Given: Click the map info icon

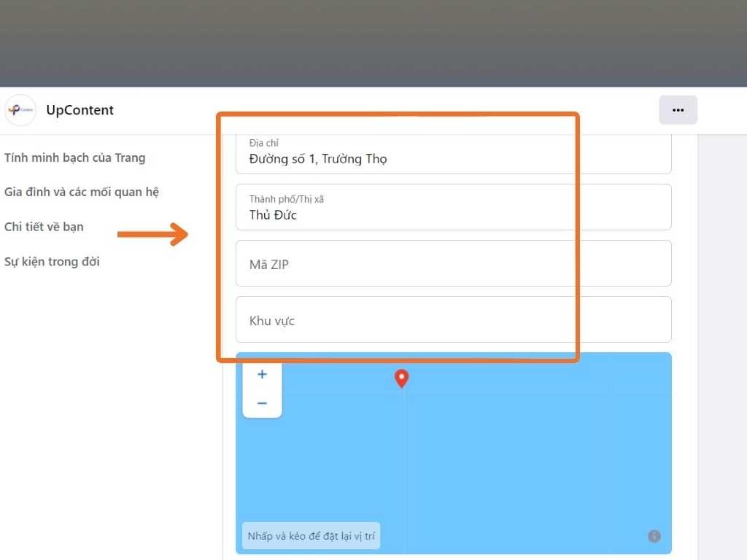Looking at the screenshot, I should [654, 537].
